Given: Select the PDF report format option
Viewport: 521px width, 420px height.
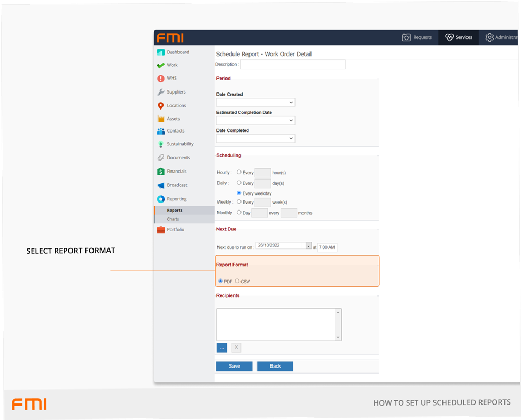Looking at the screenshot, I should coord(220,281).
